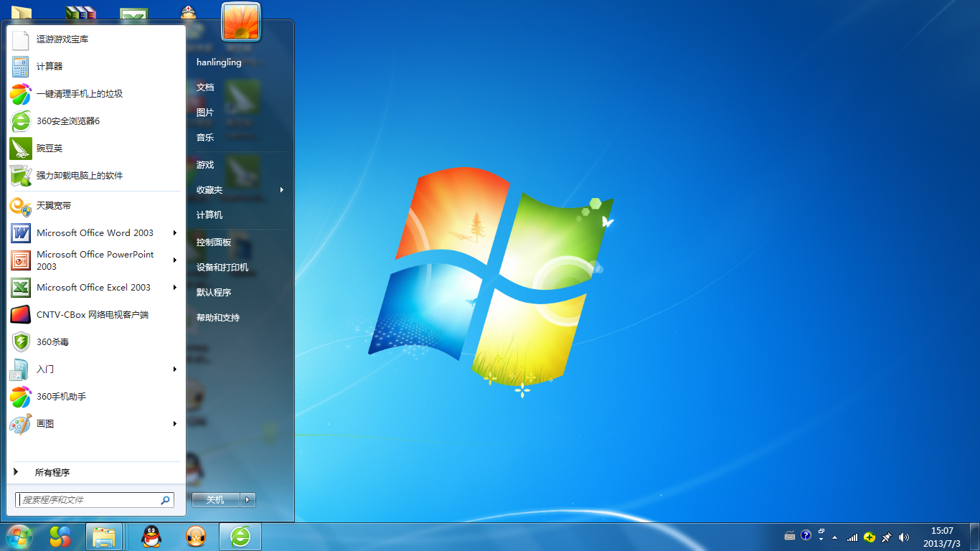Expand the Excel 2003 jump list arrow
980x551 pixels.
(174, 288)
